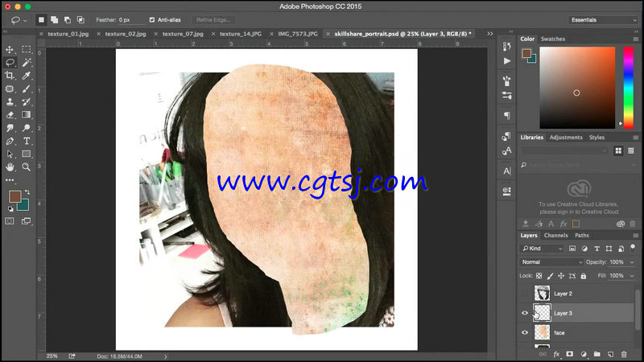Switch to the Swatches tab
Viewport: 644px width, 362px height.
click(553, 39)
